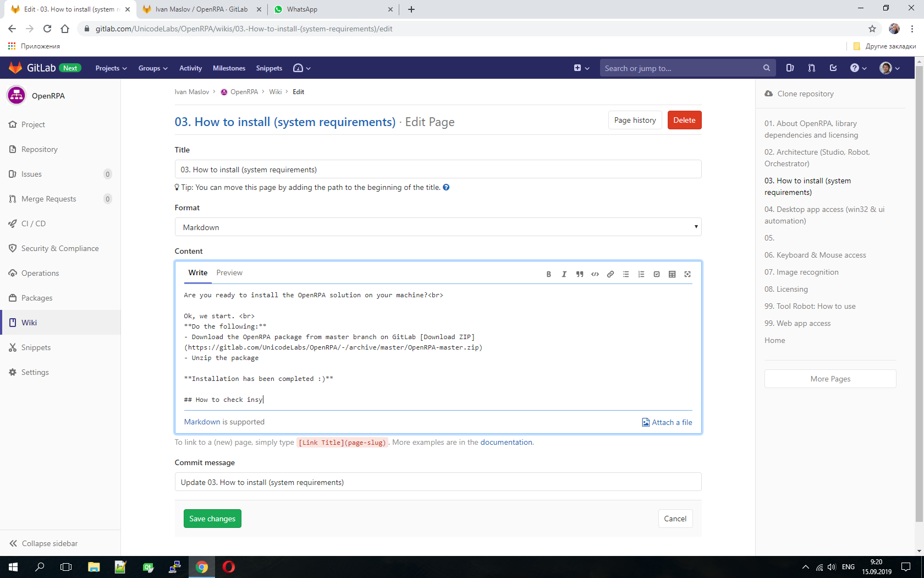Open Issues board icon in navbar
The width and height of the screenshot is (924, 578).
[790, 68]
